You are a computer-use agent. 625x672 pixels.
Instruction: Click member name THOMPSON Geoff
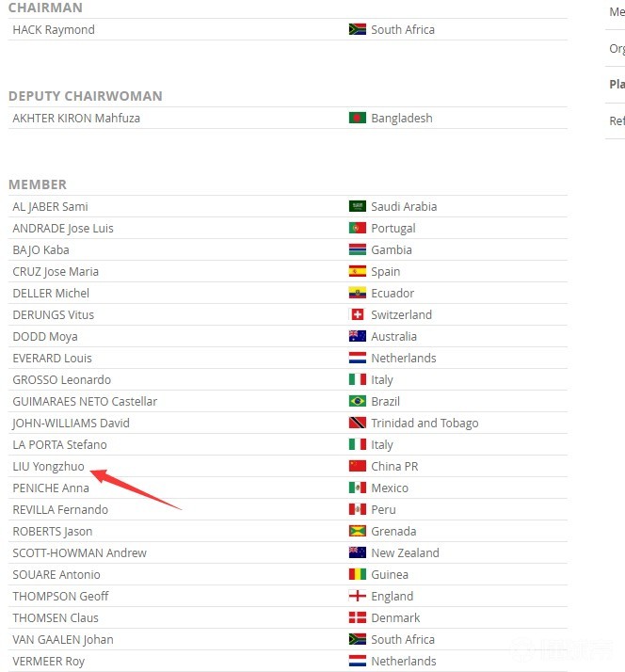pos(60,597)
